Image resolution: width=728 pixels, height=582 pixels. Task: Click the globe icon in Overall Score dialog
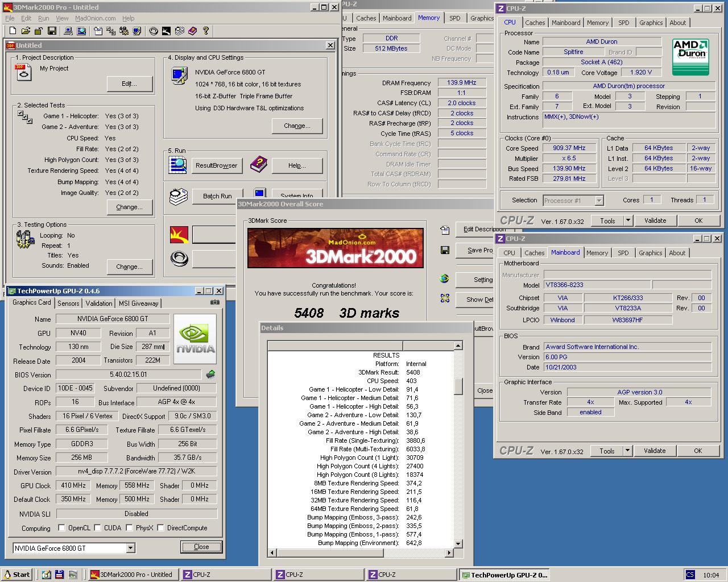point(445,278)
